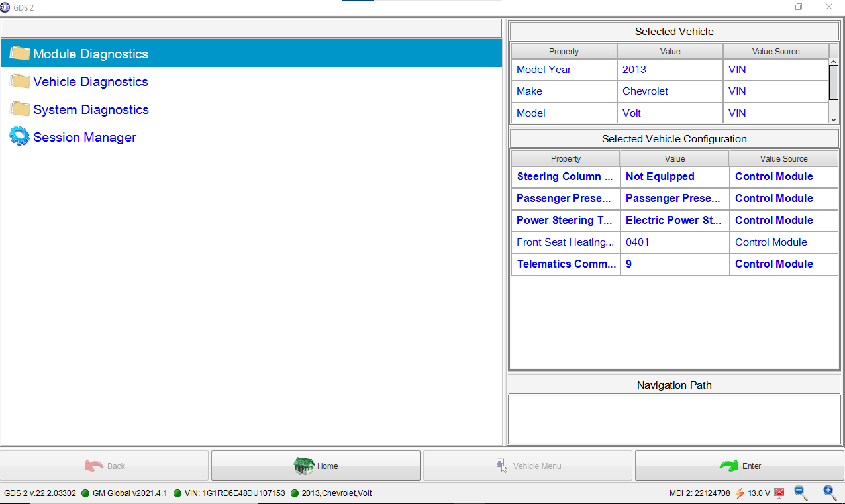Select the Vehicle Diagnostics tree entry

click(x=91, y=81)
